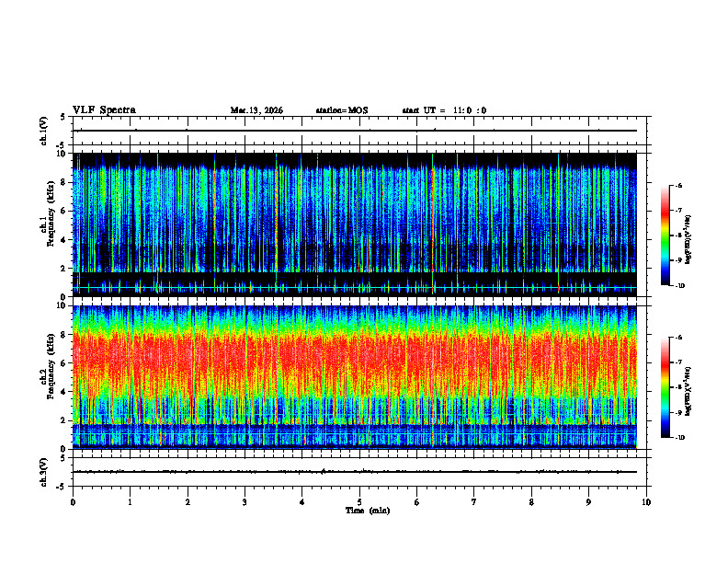Click the time axis tick label "1"

point(130,502)
